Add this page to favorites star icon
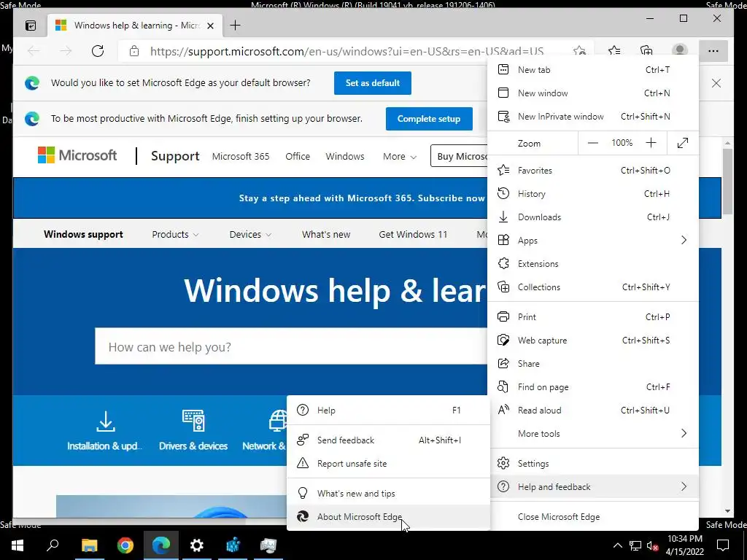Viewport: 747px width, 560px height. click(579, 51)
